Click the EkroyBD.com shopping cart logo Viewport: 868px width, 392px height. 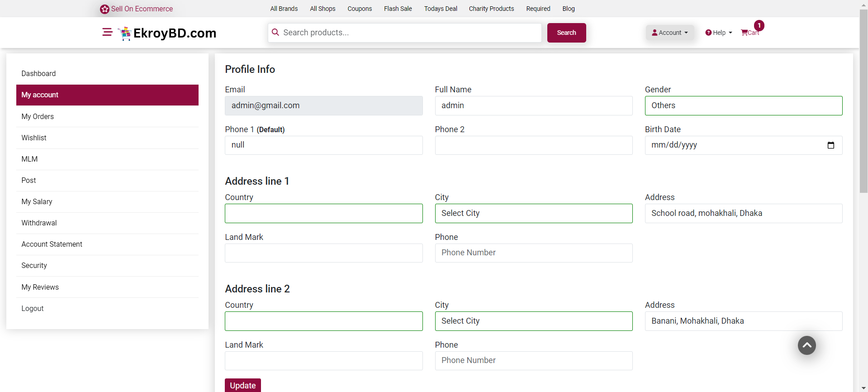(x=125, y=33)
